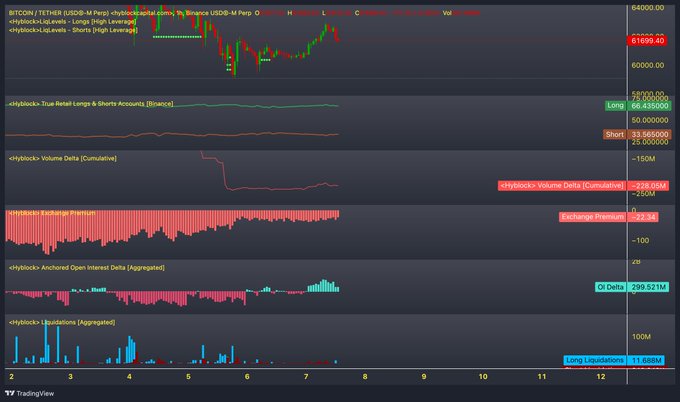Viewport: 680px width, 402px height.
Task: Click the -150M axis label
Action: click(643, 159)
